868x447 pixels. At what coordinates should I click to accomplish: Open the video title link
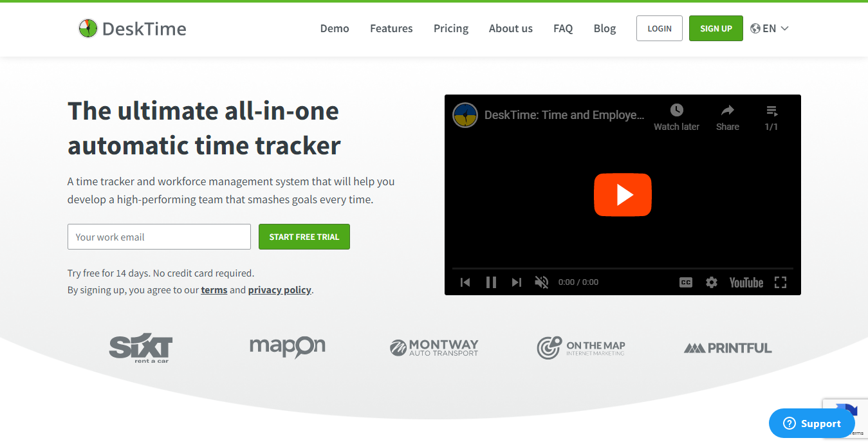564,115
